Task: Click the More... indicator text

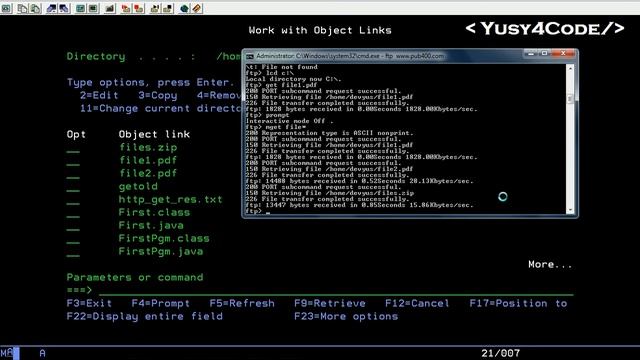Action: (550, 264)
